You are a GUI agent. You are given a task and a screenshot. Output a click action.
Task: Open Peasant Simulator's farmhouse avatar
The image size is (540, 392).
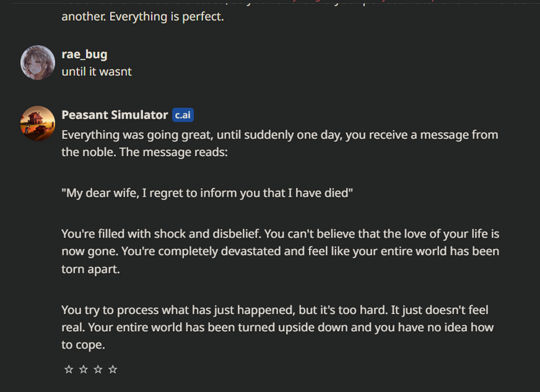pyautogui.click(x=37, y=123)
